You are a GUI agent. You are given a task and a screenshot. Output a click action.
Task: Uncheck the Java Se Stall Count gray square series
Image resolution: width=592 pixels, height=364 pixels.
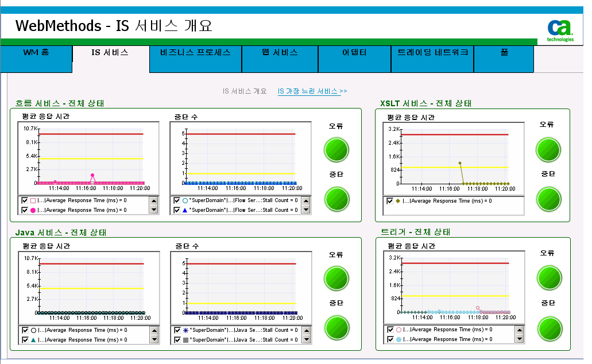pos(177,340)
